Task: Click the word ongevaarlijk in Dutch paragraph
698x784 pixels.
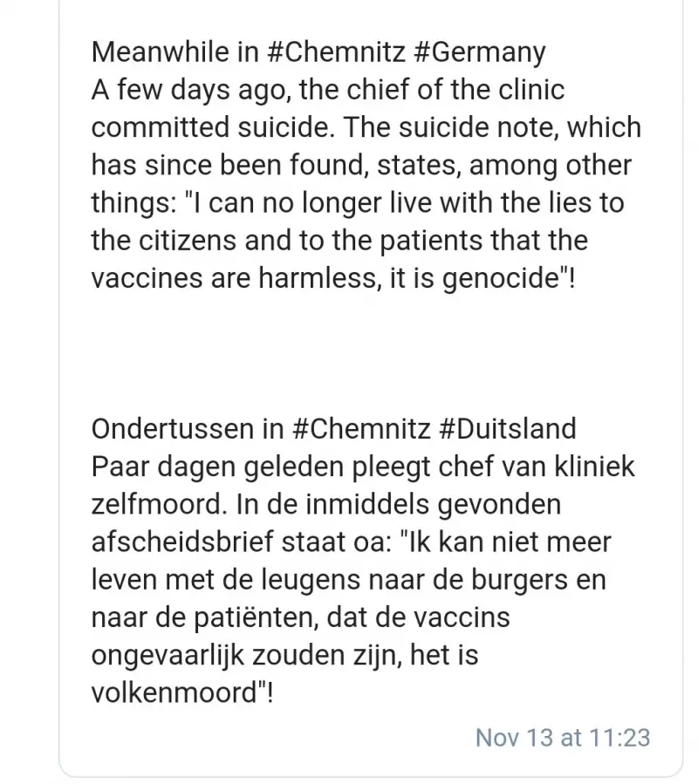Action: (168, 656)
